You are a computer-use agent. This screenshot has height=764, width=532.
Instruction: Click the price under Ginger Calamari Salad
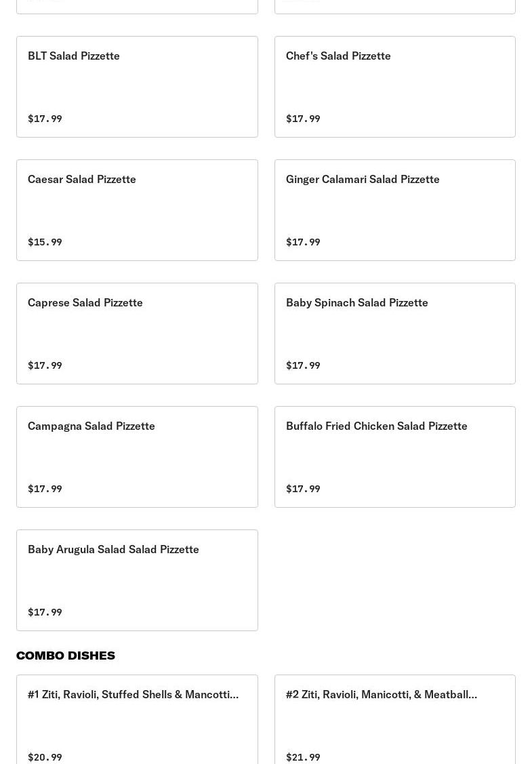[303, 242]
